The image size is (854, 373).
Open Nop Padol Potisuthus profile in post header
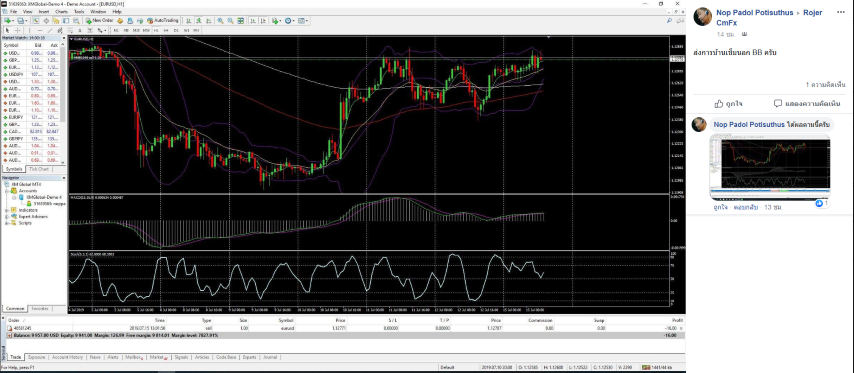(x=754, y=13)
